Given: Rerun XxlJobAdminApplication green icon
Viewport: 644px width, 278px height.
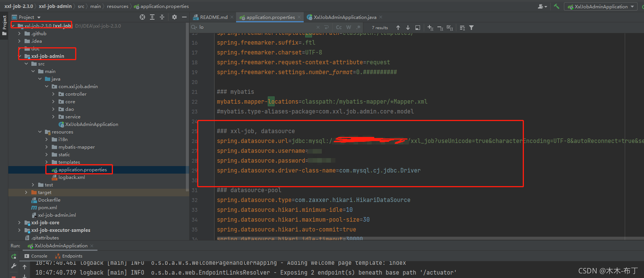Looking at the screenshot, I should pyautogui.click(x=14, y=256).
